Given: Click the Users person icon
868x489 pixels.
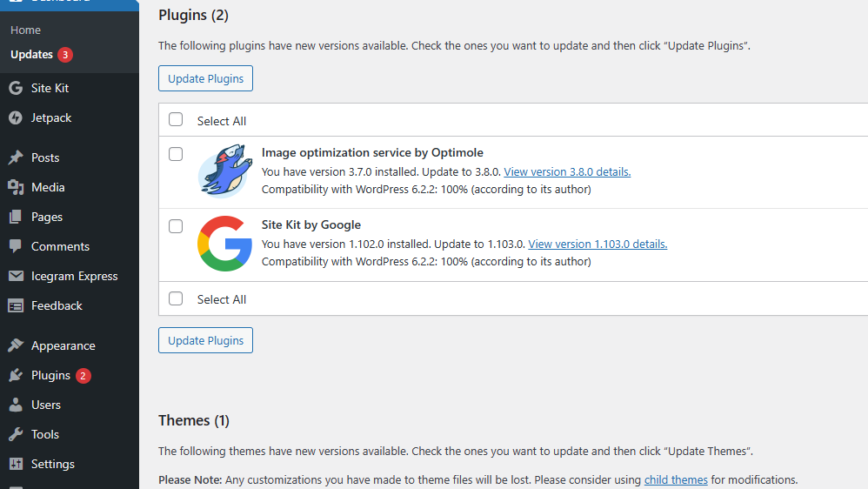Looking at the screenshot, I should tap(16, 405).
